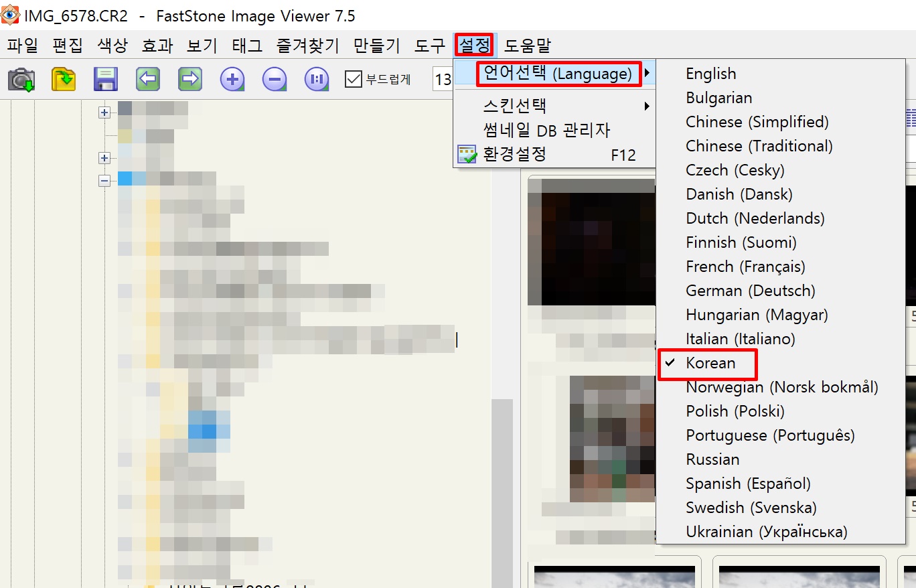
Task: Select the top blurred dark thumbnail
Action: 592,242
